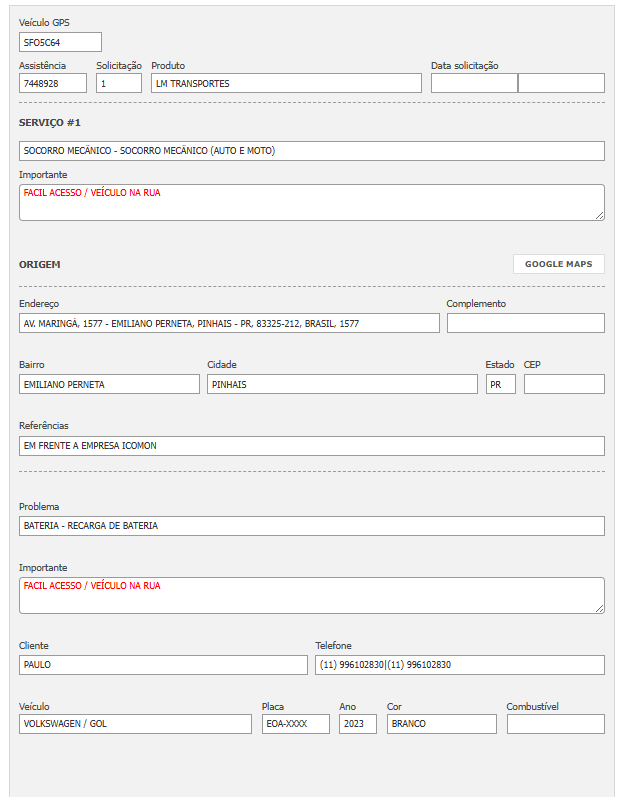The height and width of the screenshot is (797, 632).
Task: Click the empty Combustível field
Action: 555,724
